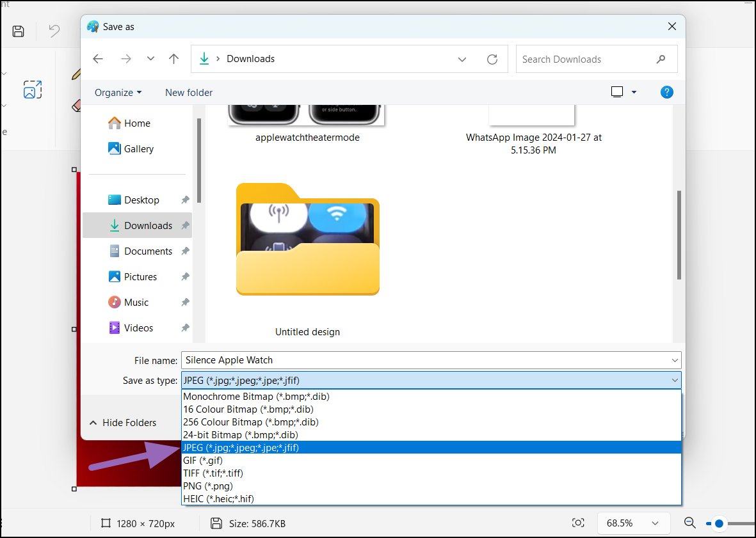The height and width of the screenshot is (538, 756).
Task: Select the applewatchtheatermode image file
Action: pyautogui.click(x=307, y=123)
